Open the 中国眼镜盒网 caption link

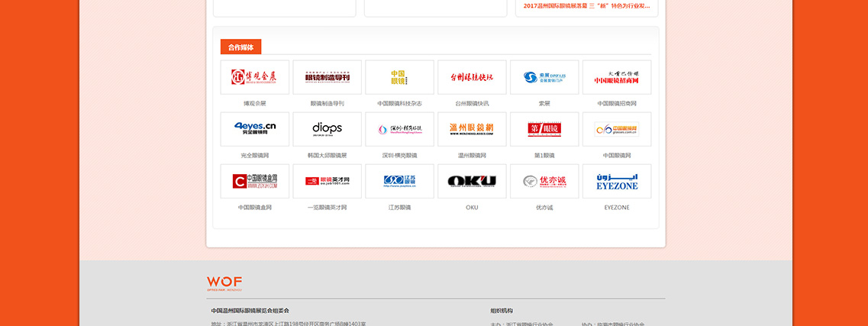pyautogui.click(x=255, y=208)
